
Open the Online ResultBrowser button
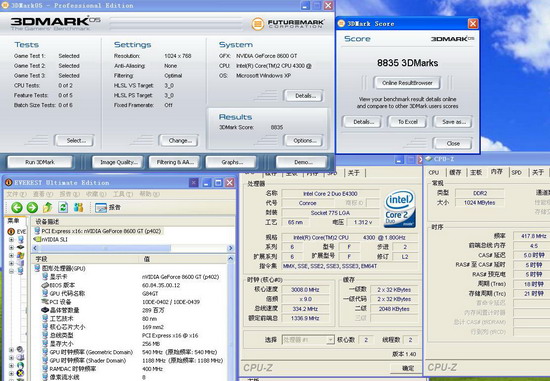407,83
